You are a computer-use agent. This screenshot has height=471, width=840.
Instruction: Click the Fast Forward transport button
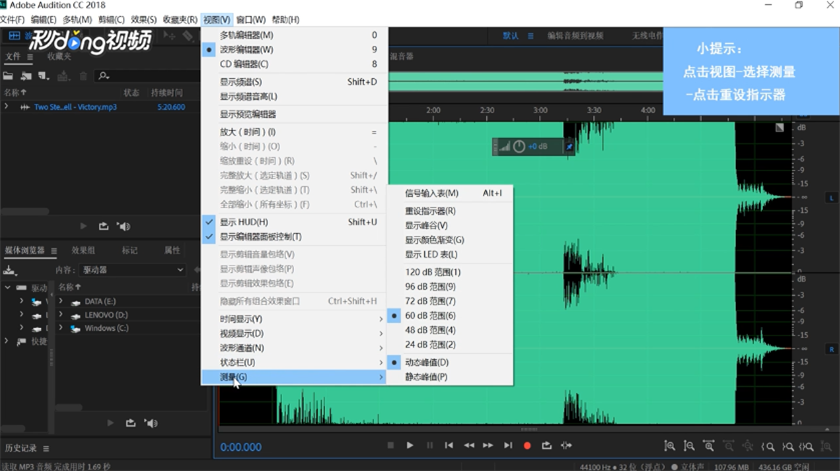tap(488, 445)
